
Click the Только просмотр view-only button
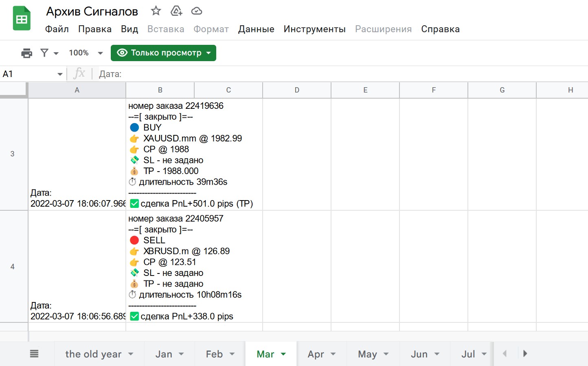163,53
